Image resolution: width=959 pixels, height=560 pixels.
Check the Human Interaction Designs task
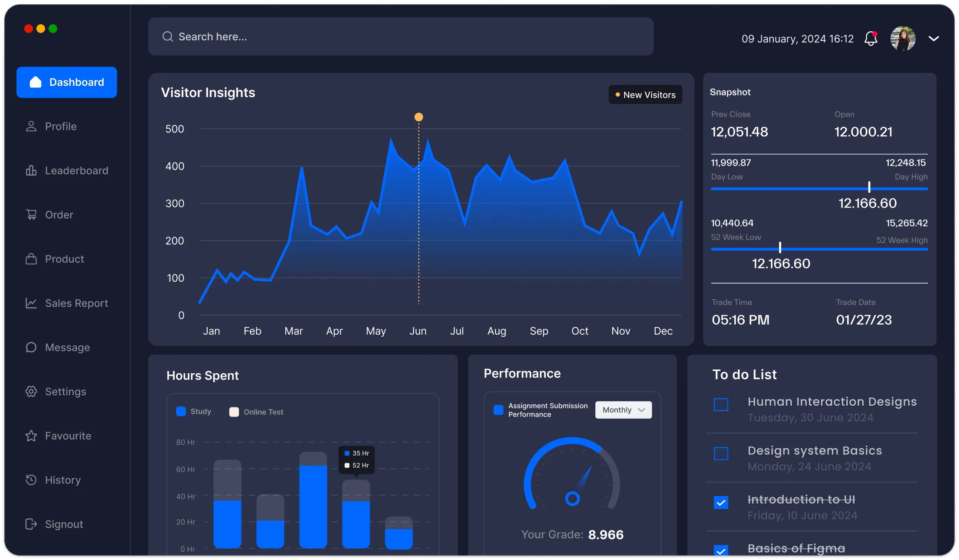pyautogui.click(x=721, y=404)
